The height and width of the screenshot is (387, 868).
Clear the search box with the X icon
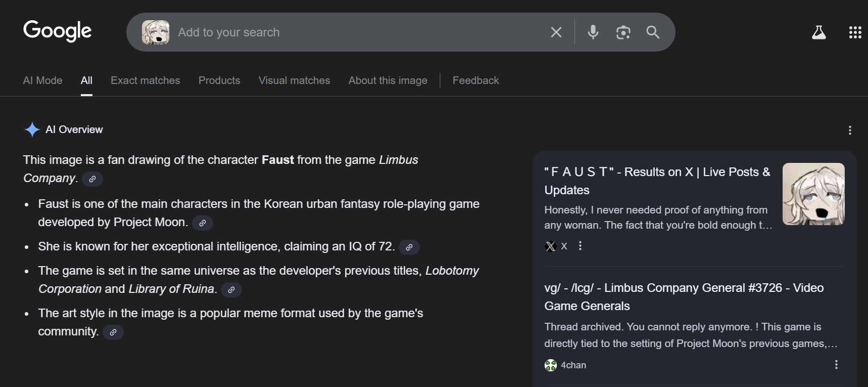[x=556, y=32]
